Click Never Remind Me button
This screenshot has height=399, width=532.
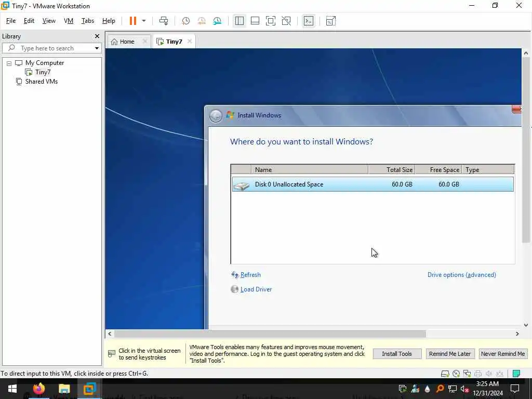pyautogui.click(x=503, y=354)
